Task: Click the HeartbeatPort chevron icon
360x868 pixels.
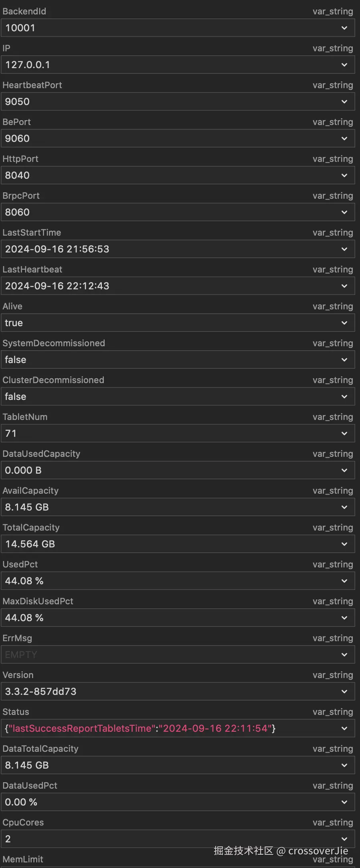Action: pos(344,102)
